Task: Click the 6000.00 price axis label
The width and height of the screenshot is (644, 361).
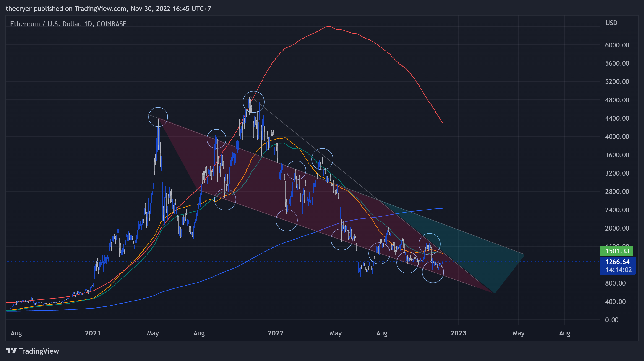Action: pyautogui.click(x=617, y=45)
